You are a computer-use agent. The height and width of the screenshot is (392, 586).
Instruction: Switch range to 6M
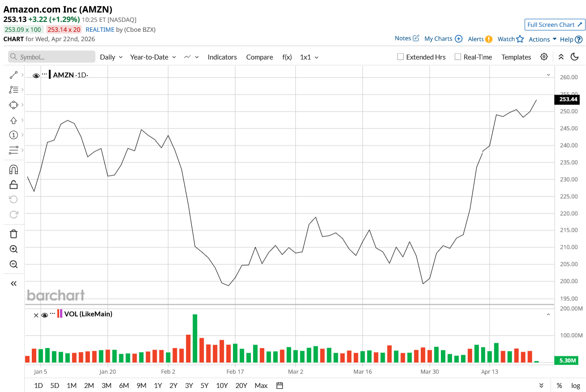click(124, 385)
